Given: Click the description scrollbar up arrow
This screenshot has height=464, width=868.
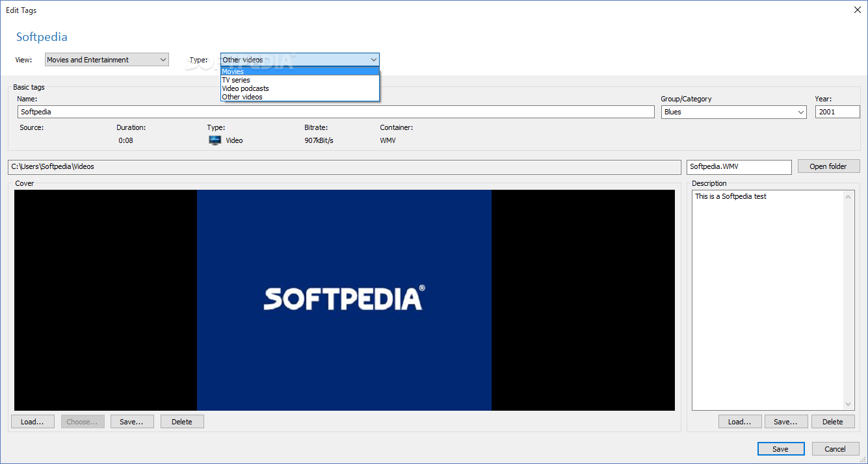Looking at the screenshot, I should point(848,196).
